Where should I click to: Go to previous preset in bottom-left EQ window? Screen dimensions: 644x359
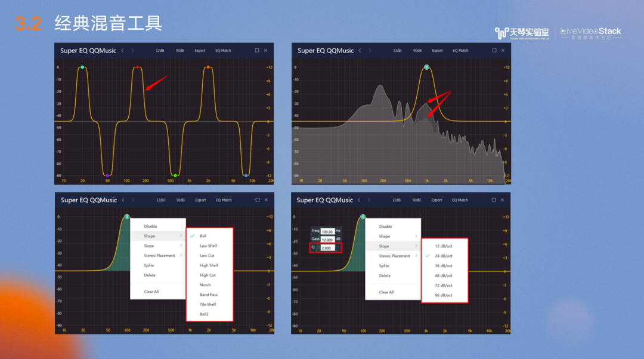click(x=123, y=200)
